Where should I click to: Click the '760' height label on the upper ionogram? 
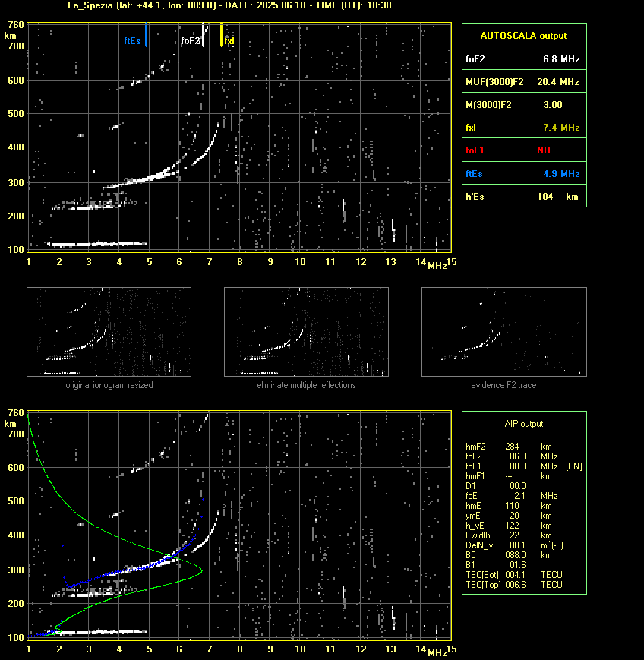click(16, 25)
